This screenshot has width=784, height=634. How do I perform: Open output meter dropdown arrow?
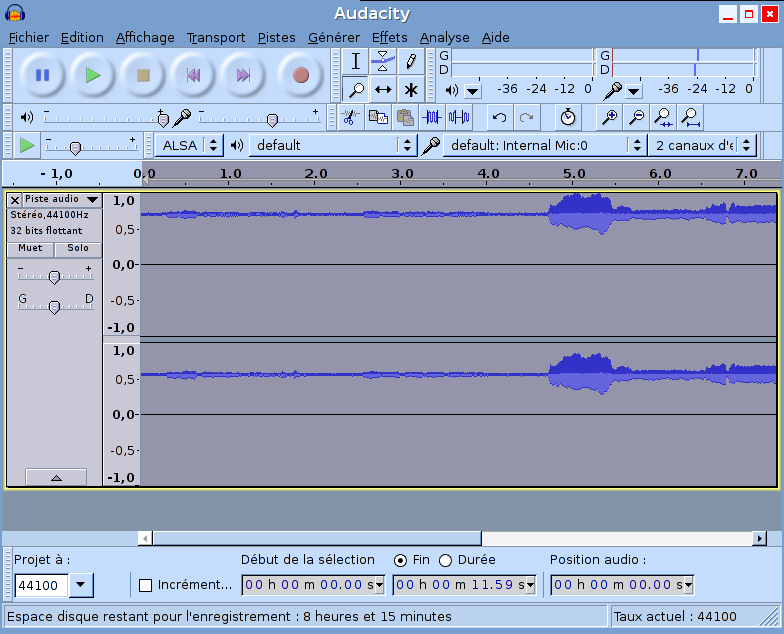tap(472, 91)
